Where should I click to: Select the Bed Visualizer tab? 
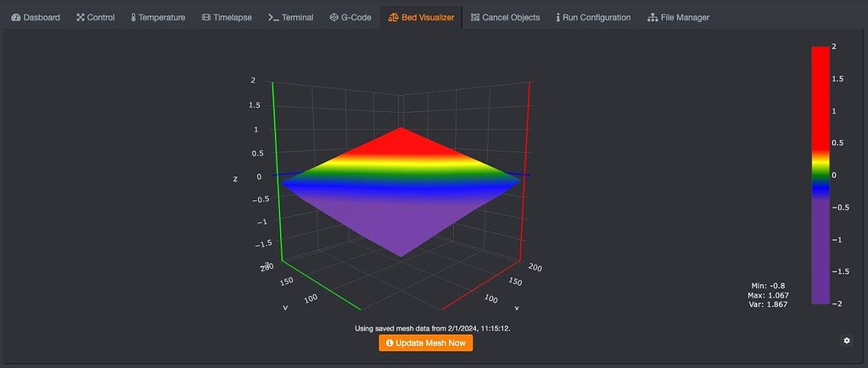coord(421,17)
